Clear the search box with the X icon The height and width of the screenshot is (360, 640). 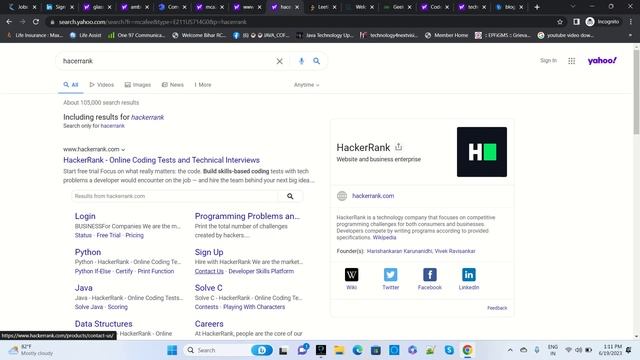click(280, 61)
